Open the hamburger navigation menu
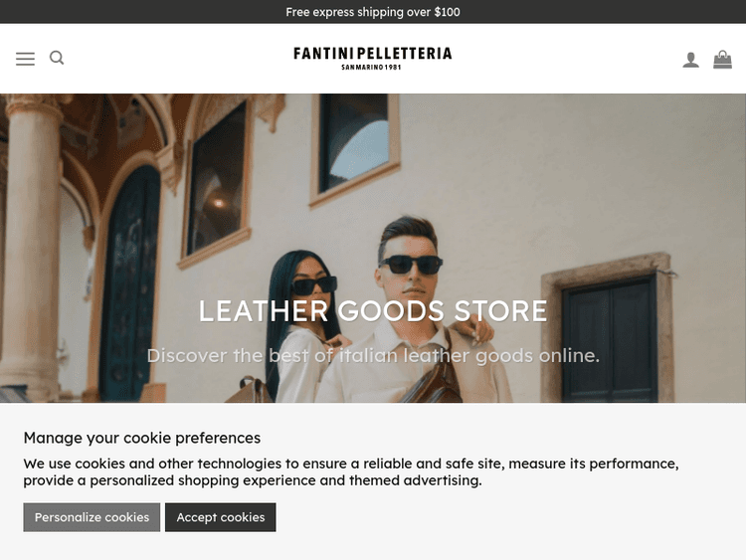Viewport: 746px width, 560px height. pos(25,59)
